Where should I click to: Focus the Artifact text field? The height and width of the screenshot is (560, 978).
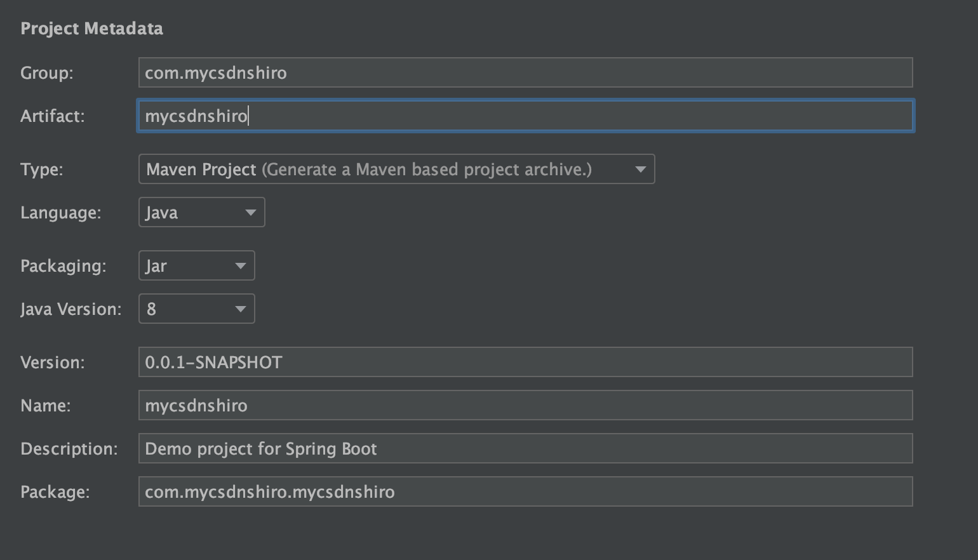[525, 116]
